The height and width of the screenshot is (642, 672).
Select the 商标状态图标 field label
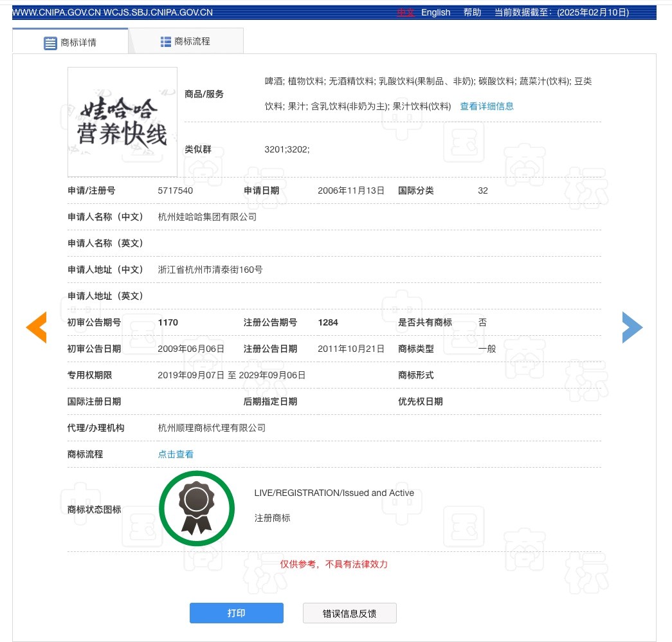coord(95,509)
